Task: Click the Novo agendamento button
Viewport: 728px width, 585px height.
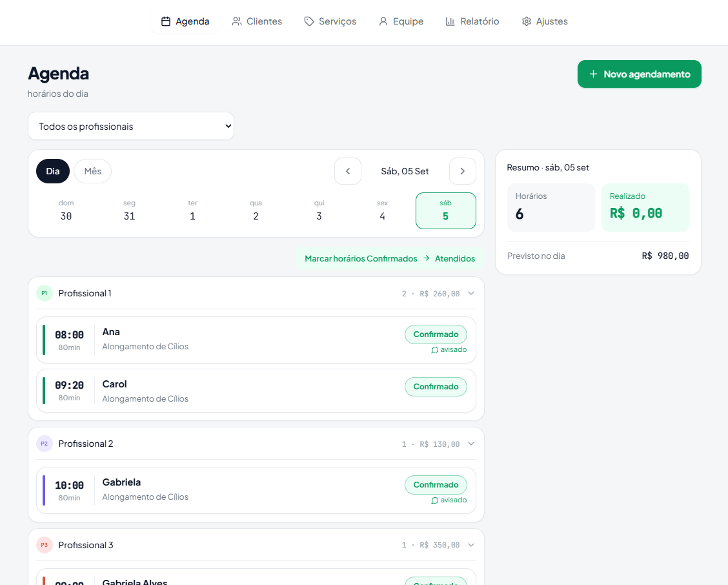Action: point(640,74)
